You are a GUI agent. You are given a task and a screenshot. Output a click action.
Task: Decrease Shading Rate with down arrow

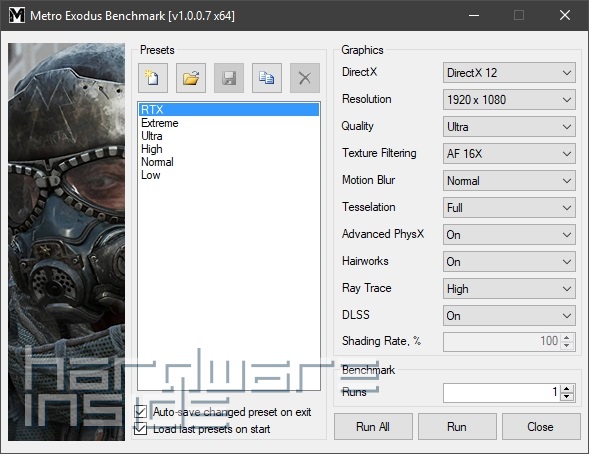[567, 345]
